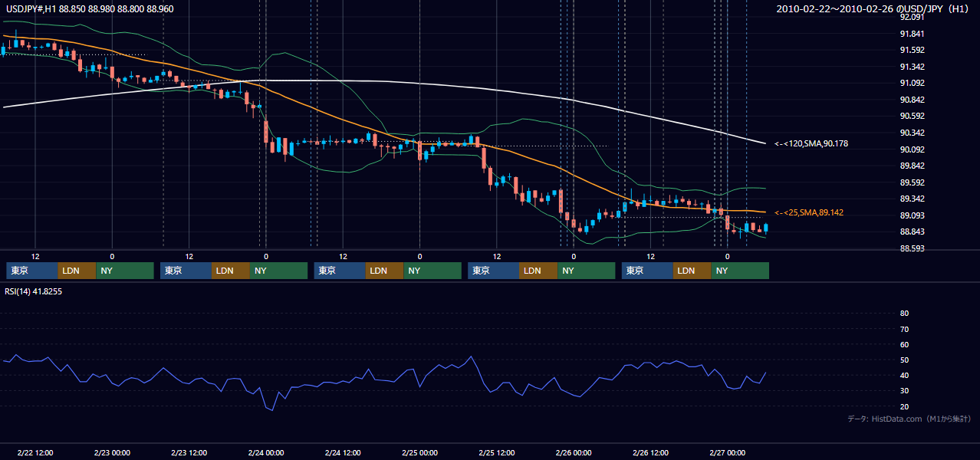Click the 2/24 12:00 date label
Screen dimensions: 980x460
tap(343, 453)
